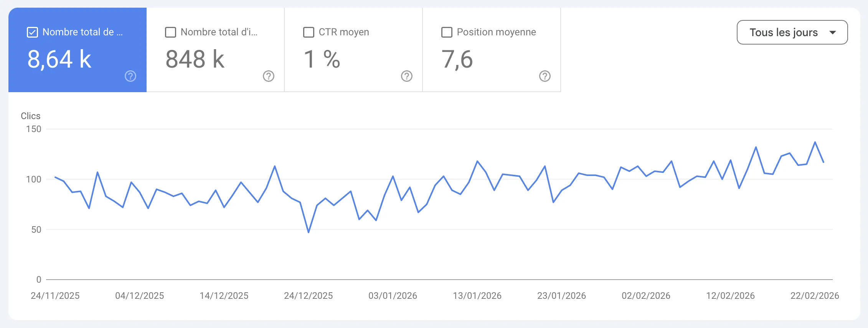Screen dimensions: 868x328
Task: Check the CTR moyen checkbox
Action: 308,32
